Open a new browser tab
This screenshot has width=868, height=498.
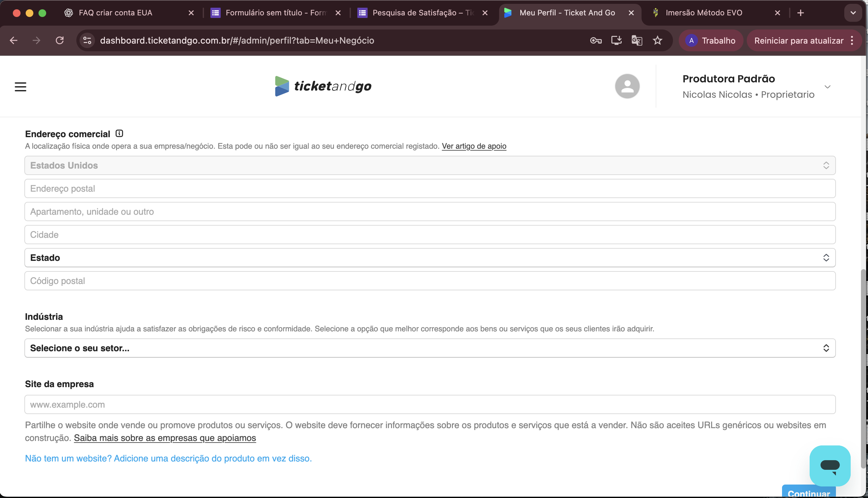pyautogui.click(x=801, y=13)
